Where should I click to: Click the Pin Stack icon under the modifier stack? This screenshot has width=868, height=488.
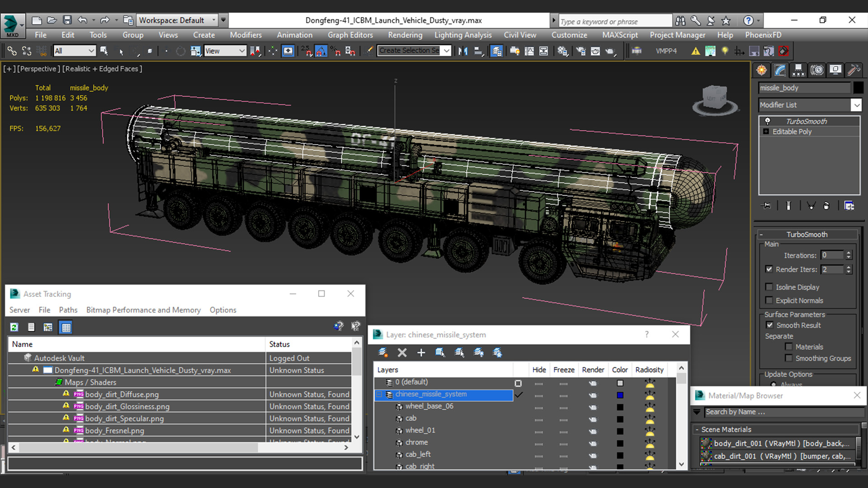tap(766, 206)
